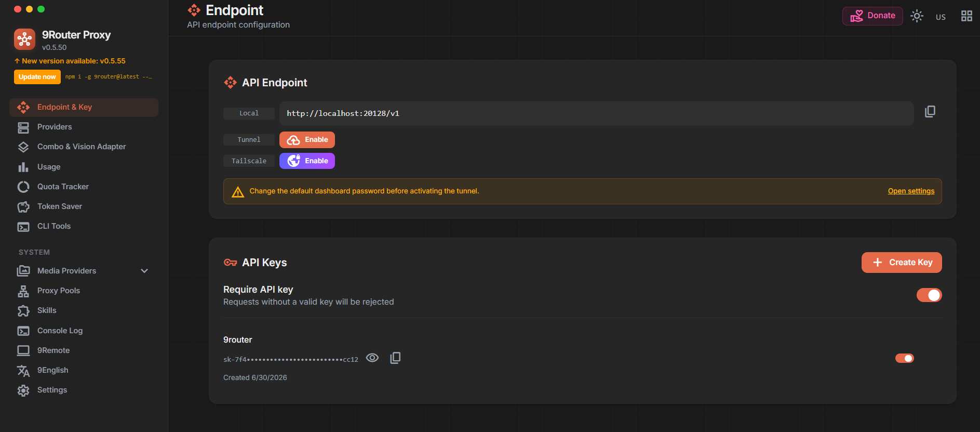This screenshot has height=432, width=980.
Task: Go to Providers page
Action: (84, 127)
